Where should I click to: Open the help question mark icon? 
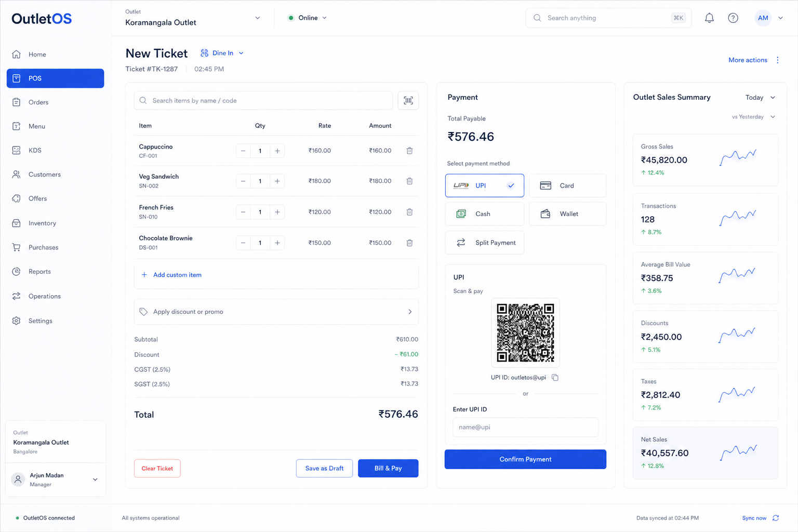pyautogui.click(x=733, y=18)
